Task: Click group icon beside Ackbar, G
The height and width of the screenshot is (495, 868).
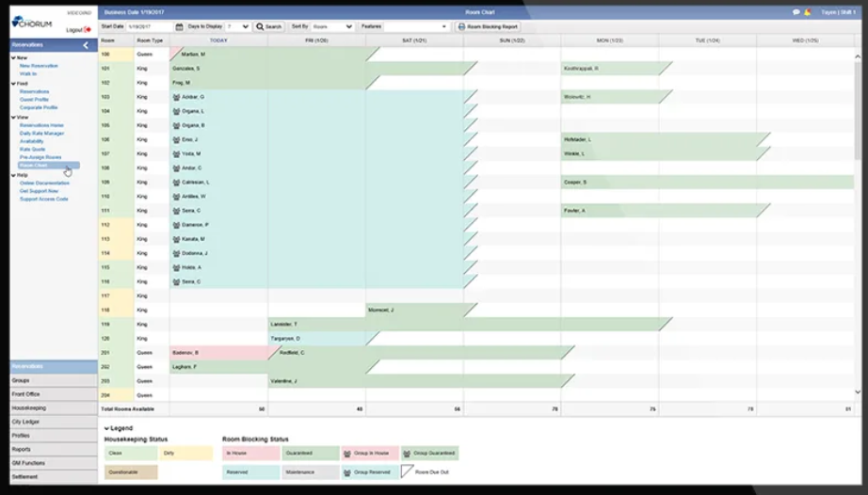Action: tap(177, 97)
